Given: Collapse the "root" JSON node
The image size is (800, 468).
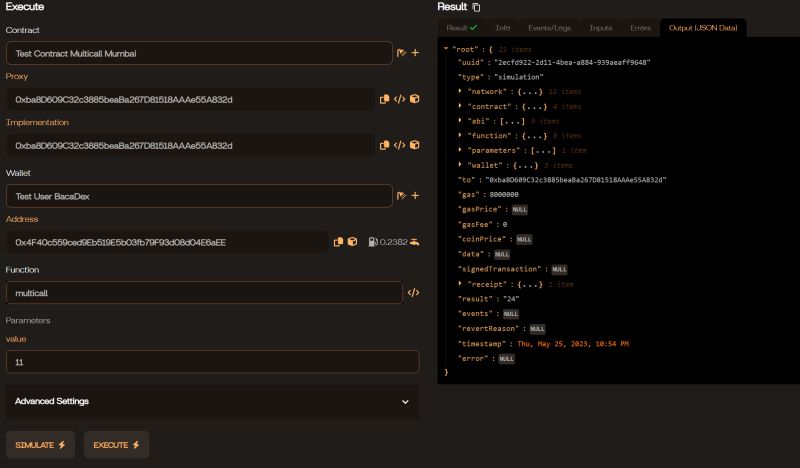Looking at the screenshot, I should (446, 49).
